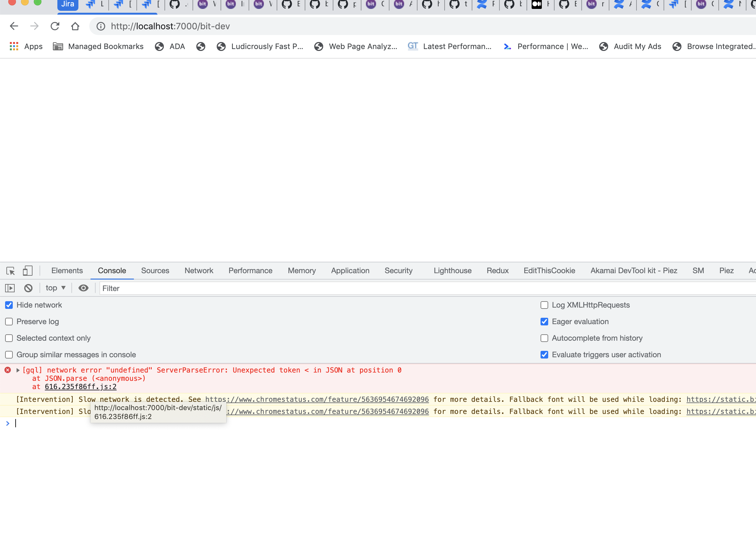Image resolution: width=756 pixels, height=533 pixels.
Task: Open the top context dropdown
Action: (55, 288)
